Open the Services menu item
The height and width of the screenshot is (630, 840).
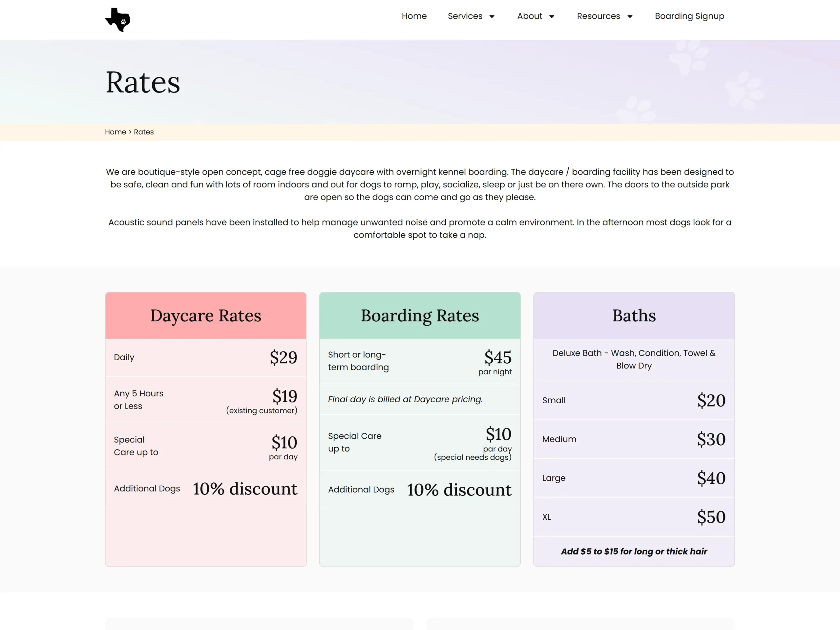coord(465,16)
